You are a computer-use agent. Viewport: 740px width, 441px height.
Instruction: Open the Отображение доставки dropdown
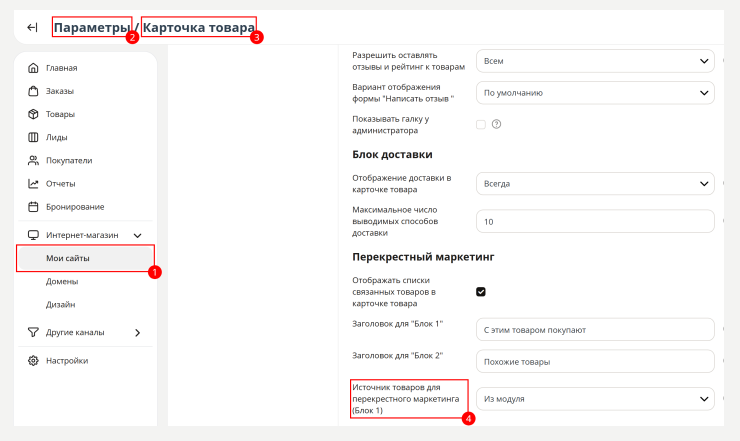595,184
